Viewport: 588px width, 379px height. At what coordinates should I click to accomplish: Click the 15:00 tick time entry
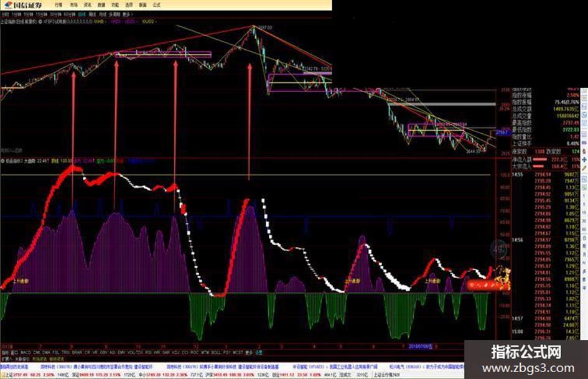tap(518, 332)
